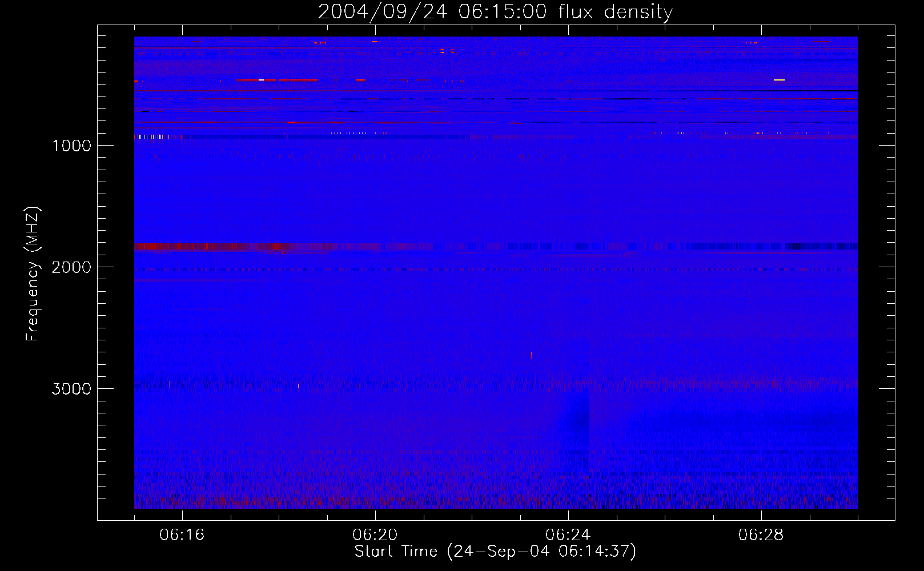924x571 pixels.
Task: Click the 06:16 time tick label
Action: coord(182,535)
